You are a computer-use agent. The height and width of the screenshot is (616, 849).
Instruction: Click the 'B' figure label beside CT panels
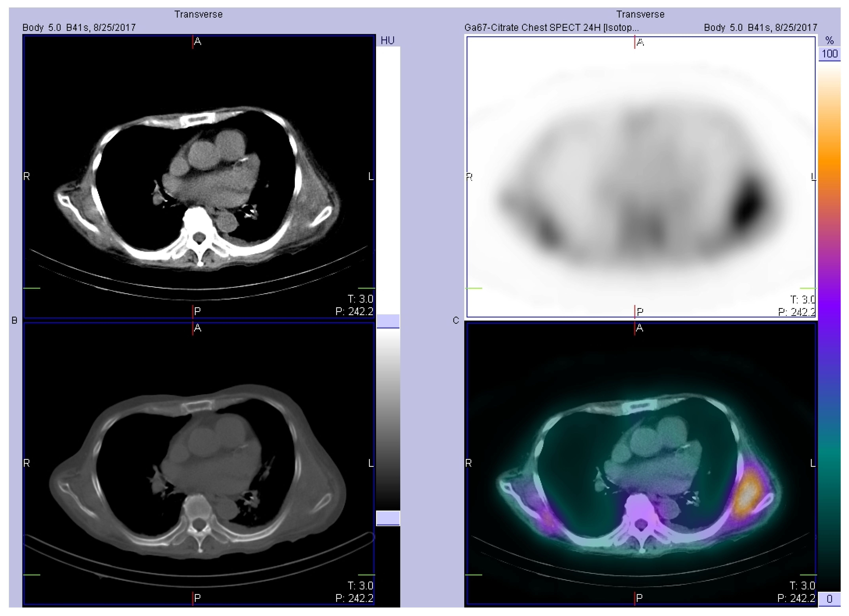coord(15,320)
